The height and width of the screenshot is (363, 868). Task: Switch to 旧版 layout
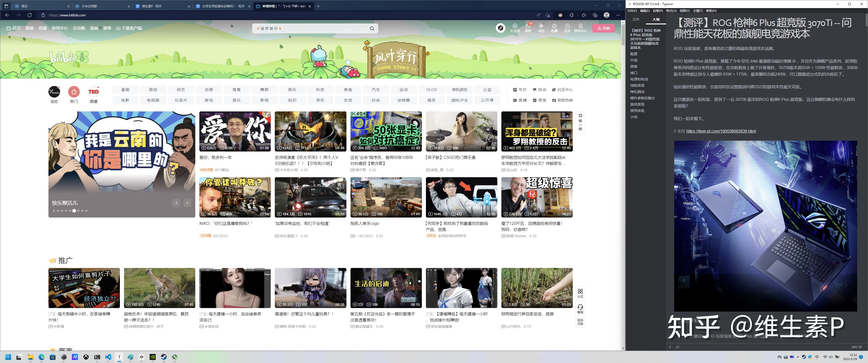pos(580,322)
